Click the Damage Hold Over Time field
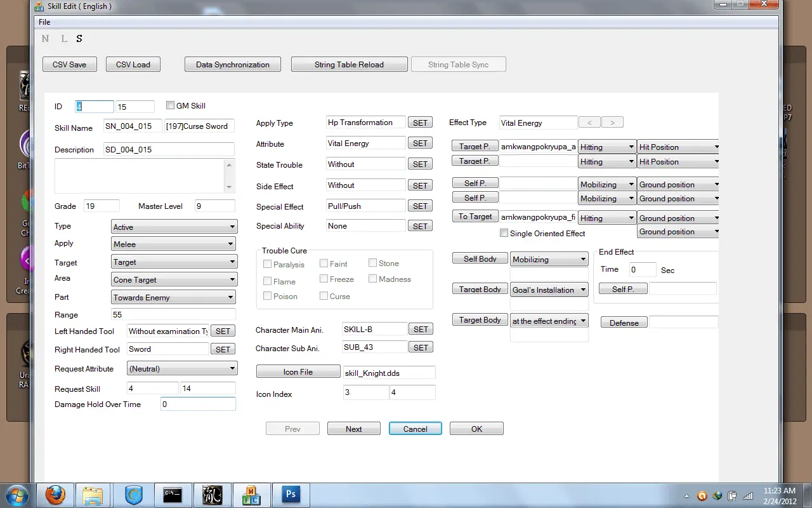 [198, 404]
